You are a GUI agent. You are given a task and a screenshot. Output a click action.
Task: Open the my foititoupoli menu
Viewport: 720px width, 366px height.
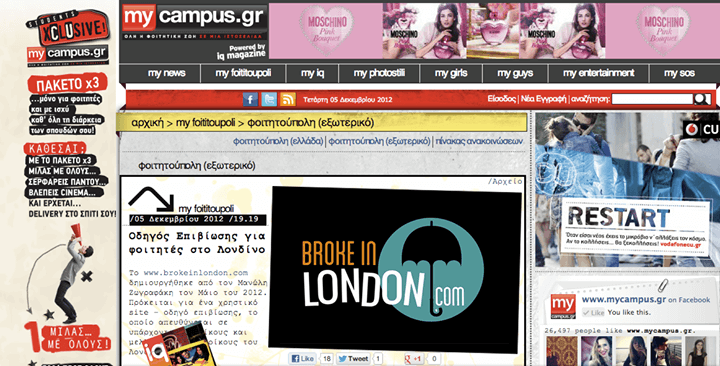(x=243, y=73)
